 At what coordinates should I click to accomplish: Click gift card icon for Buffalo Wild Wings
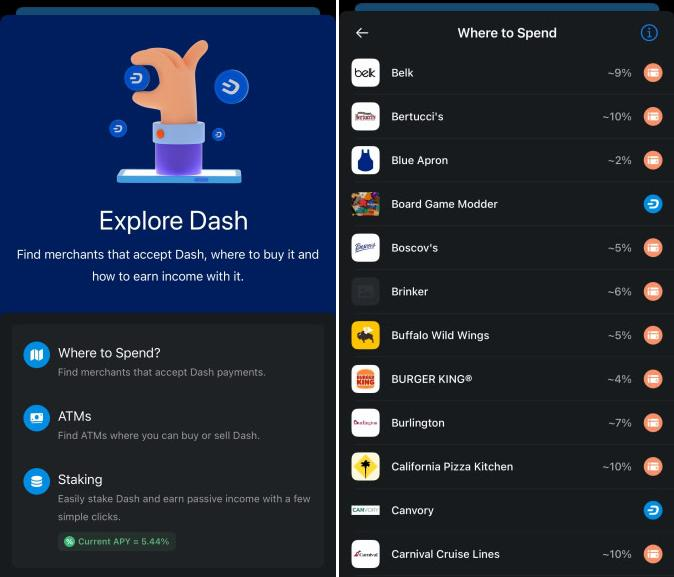pyautogui.click(x=653, y=335)
